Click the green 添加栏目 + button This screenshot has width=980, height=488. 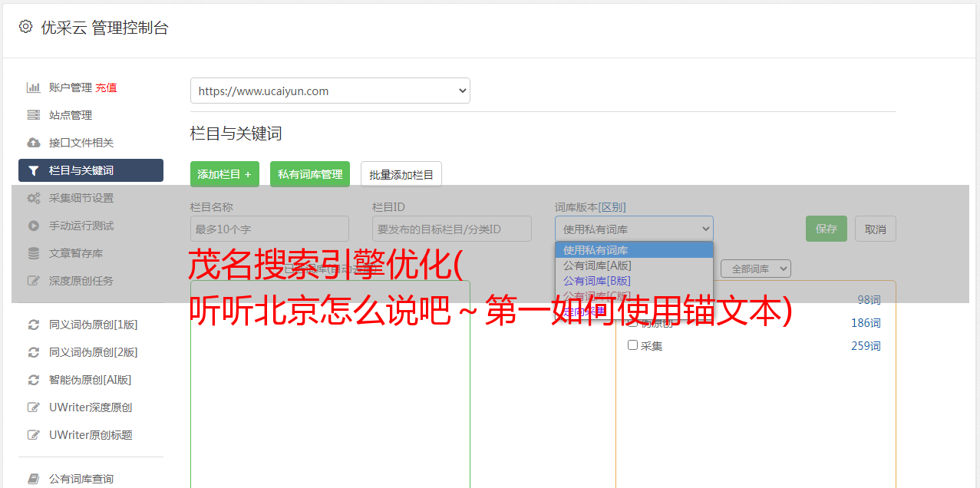[225, 174]
